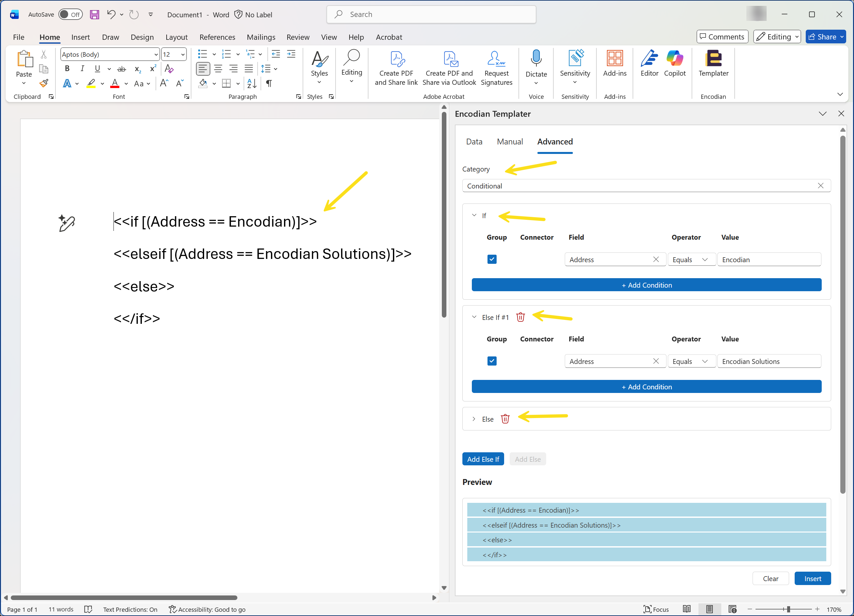The width and height of the screenshot is (854, 616).
Task: Switch to Web Layout view
Action: 732,609
